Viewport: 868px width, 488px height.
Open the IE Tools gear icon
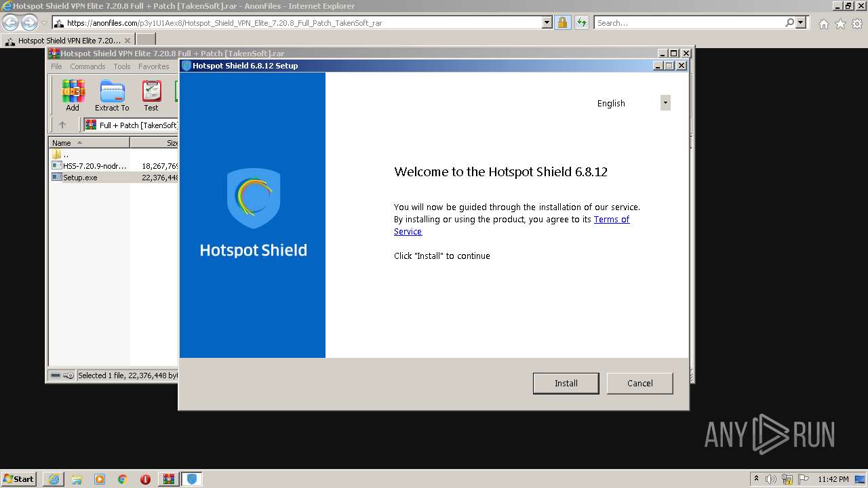(x=857, y=24)
